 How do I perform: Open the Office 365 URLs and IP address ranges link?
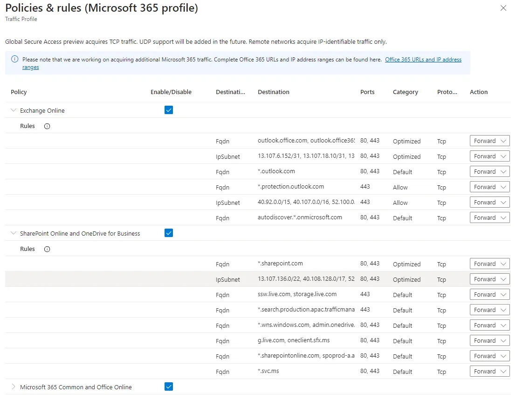423,60
